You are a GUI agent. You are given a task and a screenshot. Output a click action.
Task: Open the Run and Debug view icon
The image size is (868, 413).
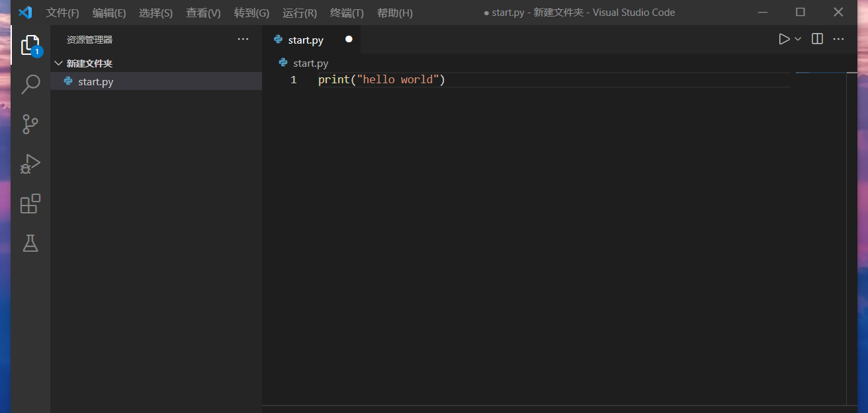tap(30, 164)
